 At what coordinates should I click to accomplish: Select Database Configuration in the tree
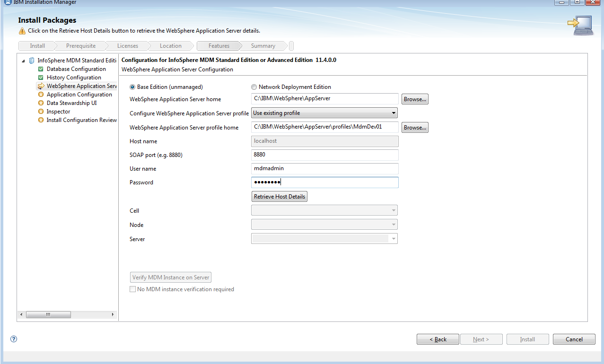pos(76,69)
